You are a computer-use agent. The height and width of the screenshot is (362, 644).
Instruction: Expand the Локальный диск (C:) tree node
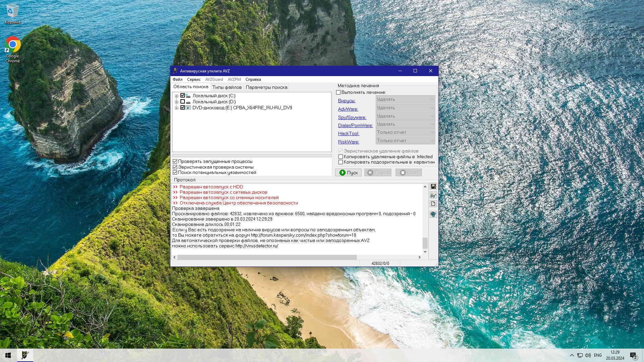(x=176, y=96)
